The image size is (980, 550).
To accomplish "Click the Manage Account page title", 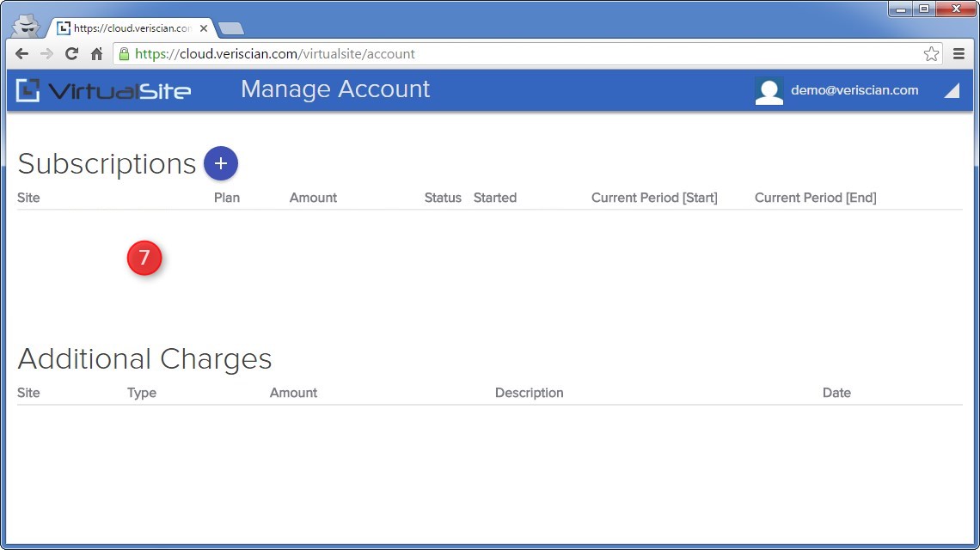I will (x=335, y=89).
